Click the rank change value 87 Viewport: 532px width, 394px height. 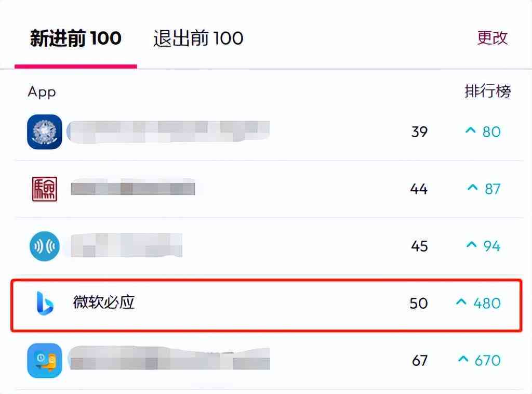pyautogui.click(x=493, y=189)
